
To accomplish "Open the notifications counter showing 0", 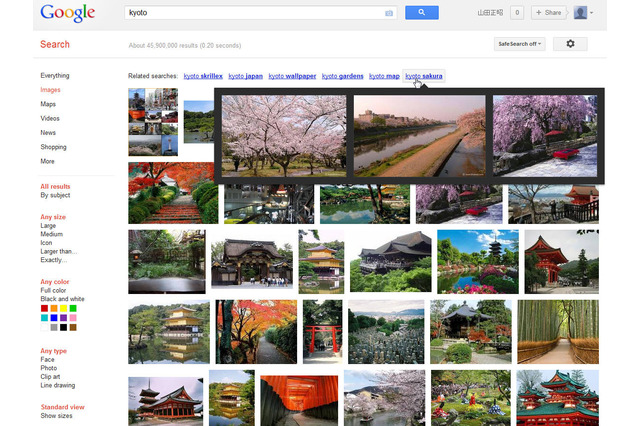I will (x=517, y=13).
